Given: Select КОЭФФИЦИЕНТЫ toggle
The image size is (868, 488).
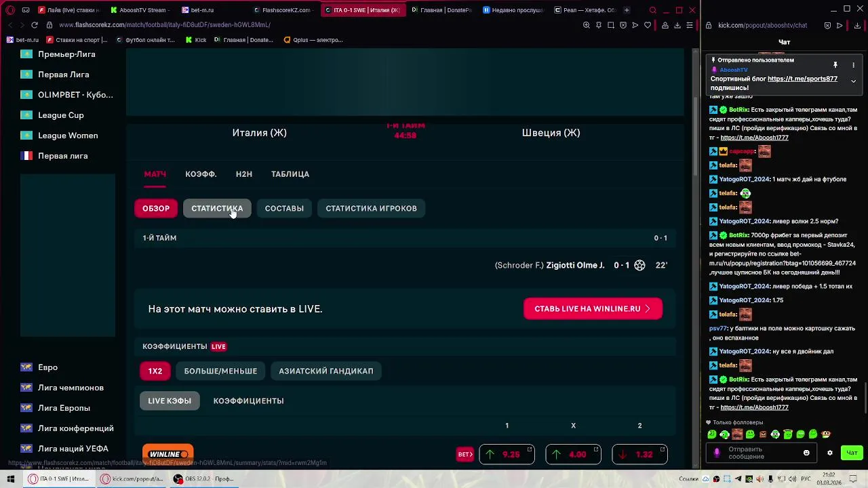Looking at the screenshot, I should tap(249, 401).
